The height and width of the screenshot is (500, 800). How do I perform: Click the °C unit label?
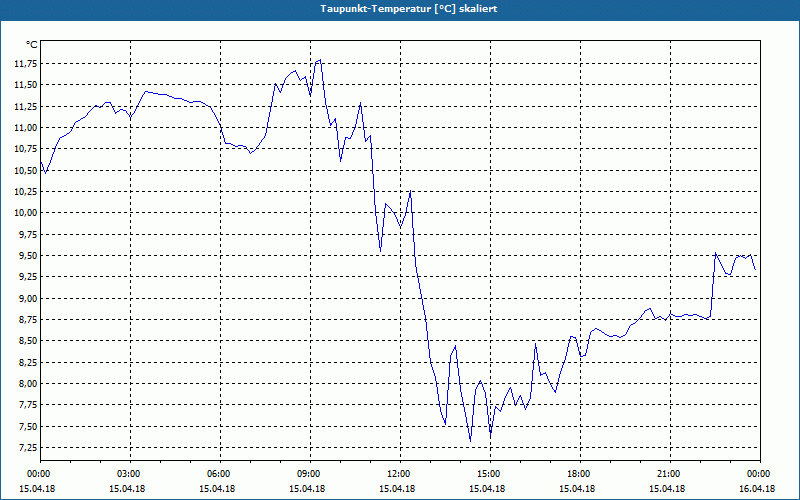pyautogui.click(x=32, y=45)
